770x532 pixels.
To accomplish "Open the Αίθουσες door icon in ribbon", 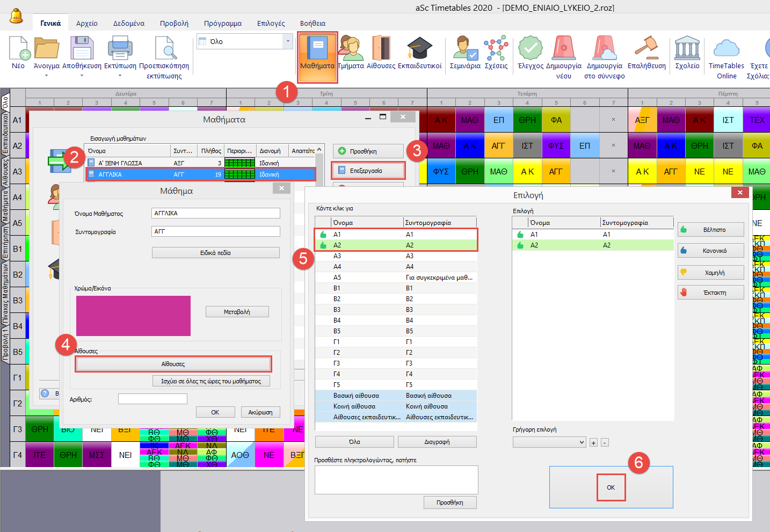I will tap(381, 52).
